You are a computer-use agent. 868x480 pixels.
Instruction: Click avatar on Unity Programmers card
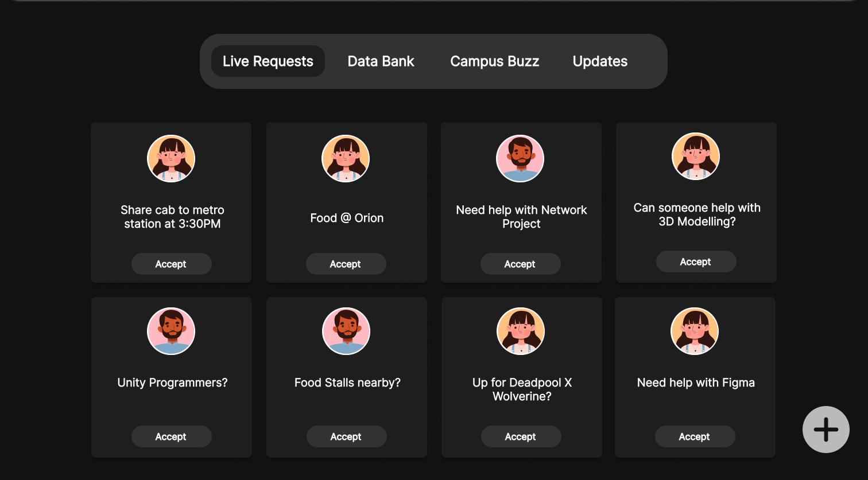tap(171, 331)
